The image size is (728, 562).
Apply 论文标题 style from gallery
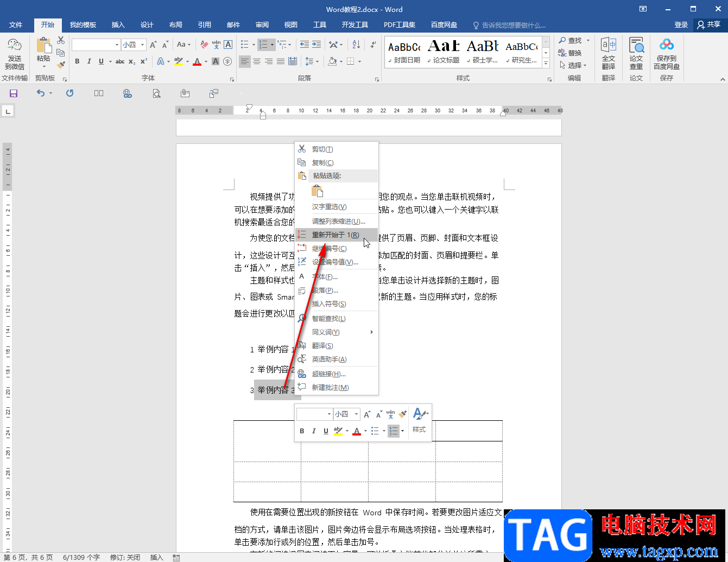coord(444,52)
